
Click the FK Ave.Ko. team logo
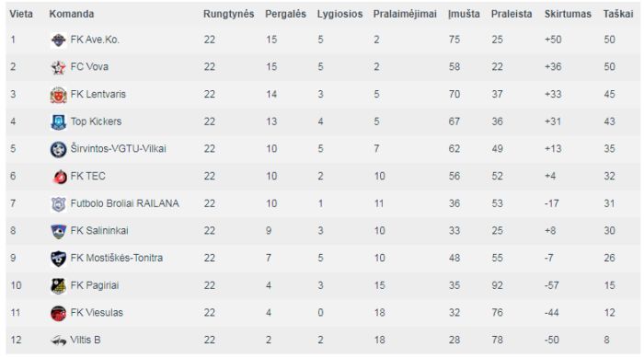click(x=58, y=41)
